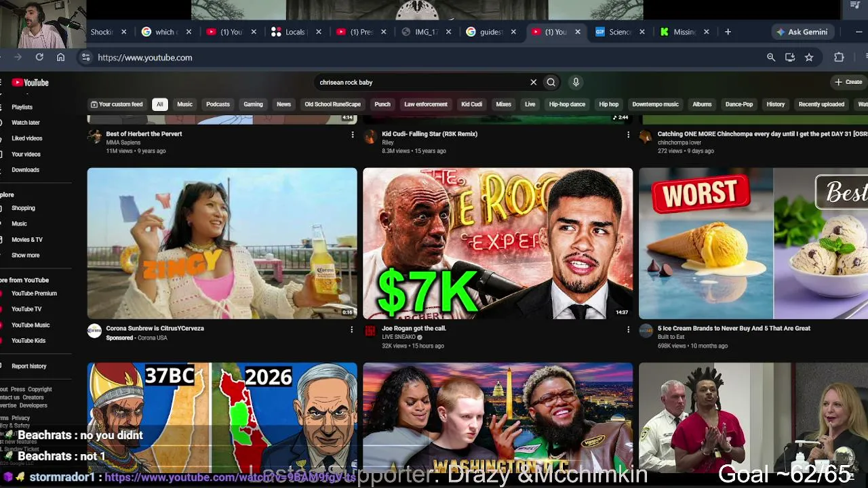This screenshot has height=488, width=868.
Task: Select the All filter chip
Action: [x=159, y=104]
